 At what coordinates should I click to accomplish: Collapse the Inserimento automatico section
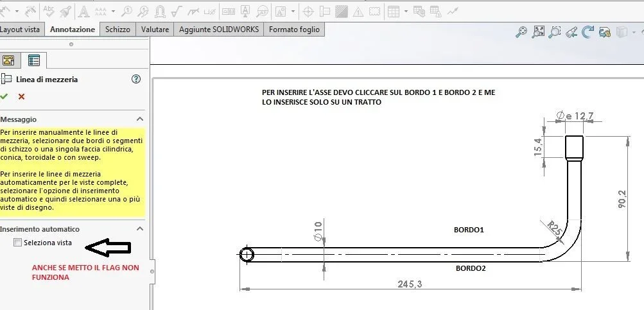tap(140, 228)
